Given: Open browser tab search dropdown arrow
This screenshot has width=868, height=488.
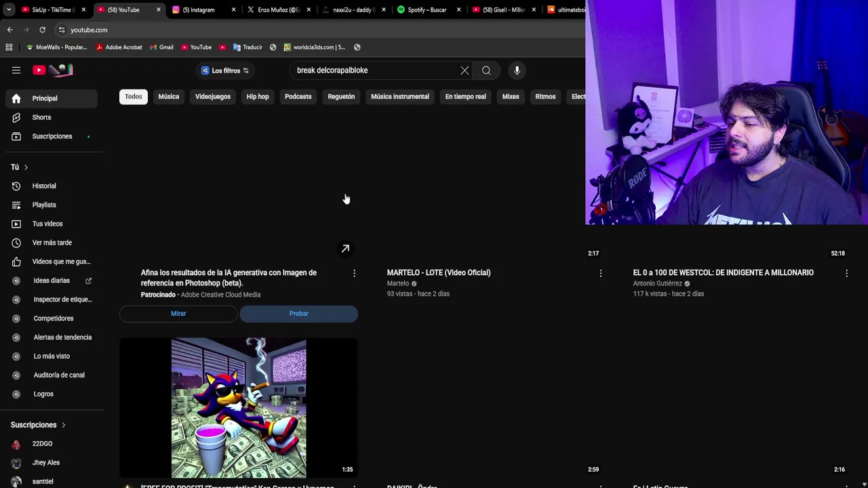Looking at the screenshot, I should click(8, 9).
